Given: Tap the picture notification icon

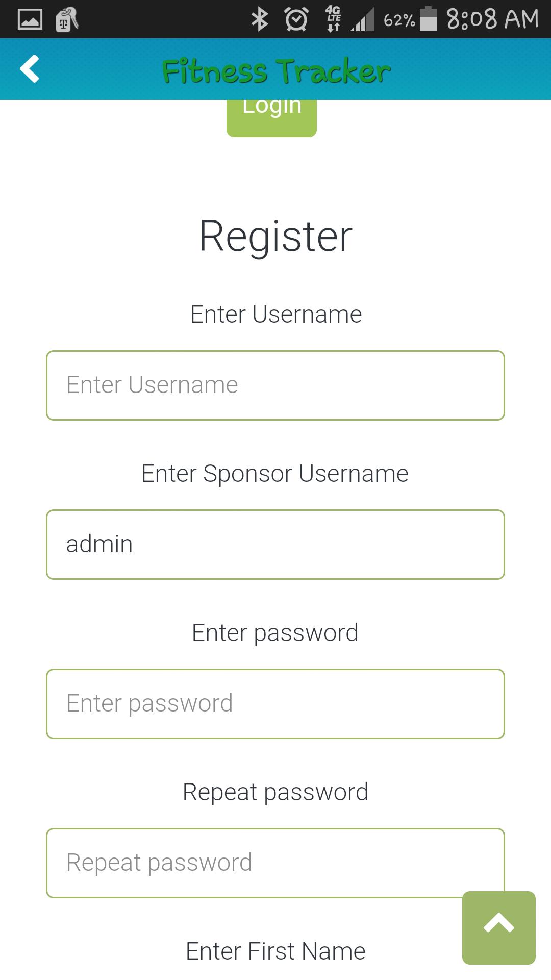Looking at the screenshot, I should (30, 19).
